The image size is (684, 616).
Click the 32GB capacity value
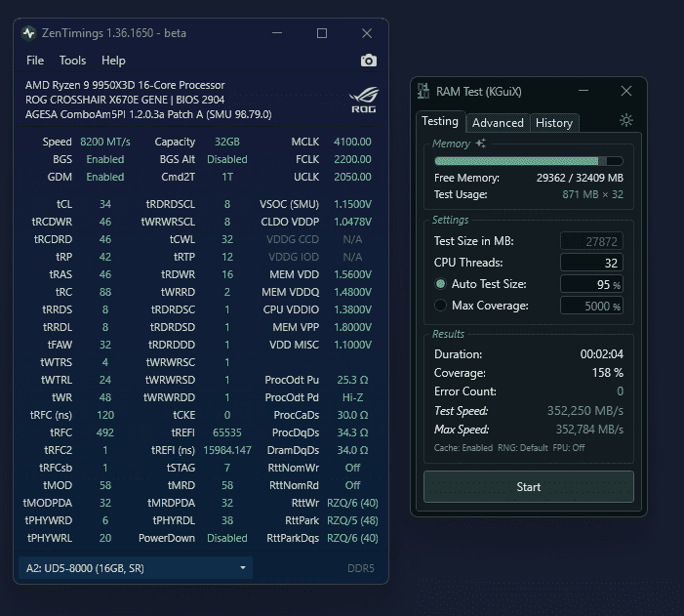tap(226, 142)
